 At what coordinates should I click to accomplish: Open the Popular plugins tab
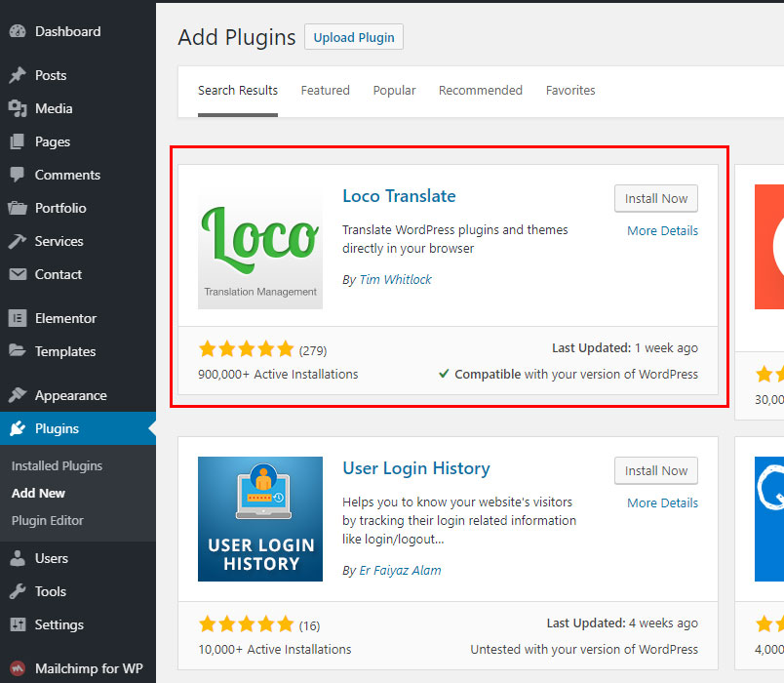(394, 90)
